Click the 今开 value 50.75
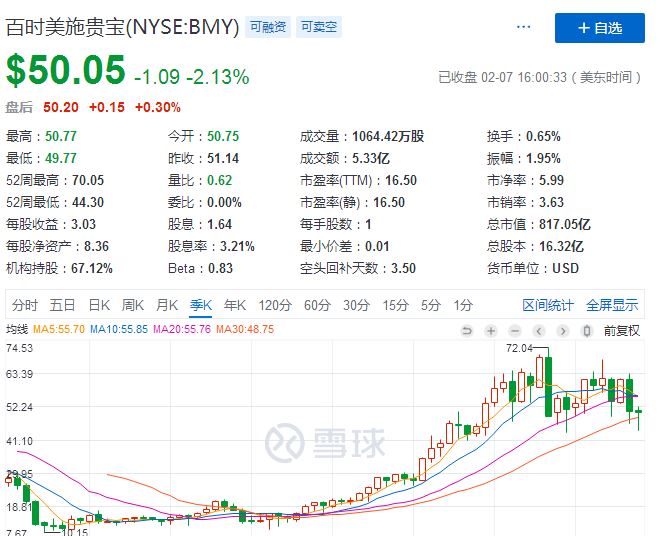 (x=223, y=136)
